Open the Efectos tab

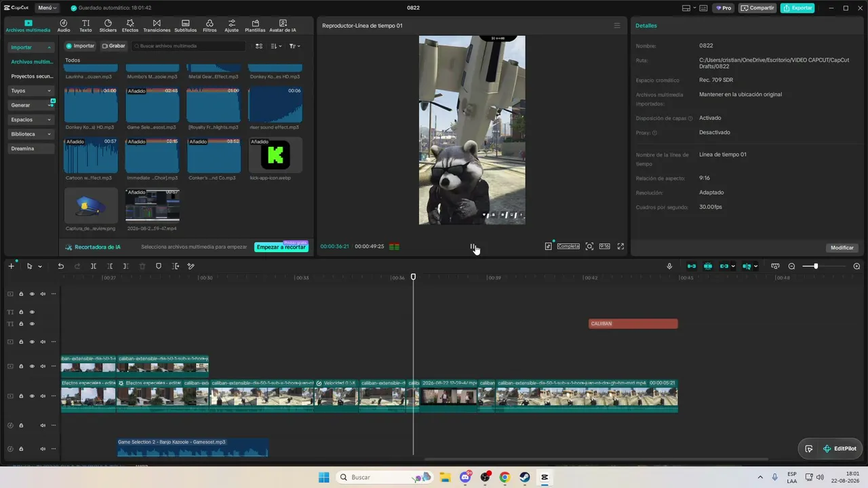pyautogui.click(x=130, y=26)
